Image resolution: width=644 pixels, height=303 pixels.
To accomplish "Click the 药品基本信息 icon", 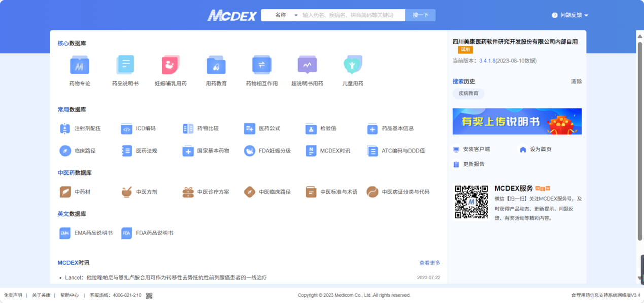I will pos(372,129).
